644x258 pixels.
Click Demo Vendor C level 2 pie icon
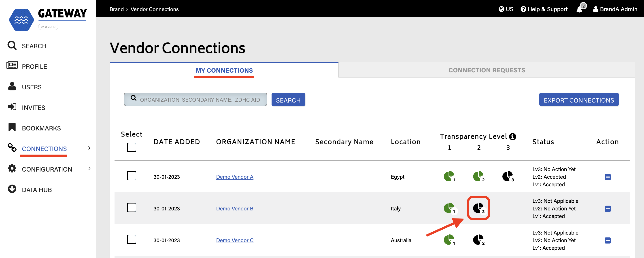point(479,240)
